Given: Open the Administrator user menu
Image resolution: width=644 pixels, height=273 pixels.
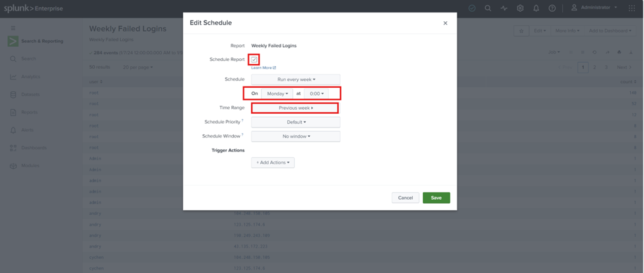Looking at the screenshot, I should (594, 8).
